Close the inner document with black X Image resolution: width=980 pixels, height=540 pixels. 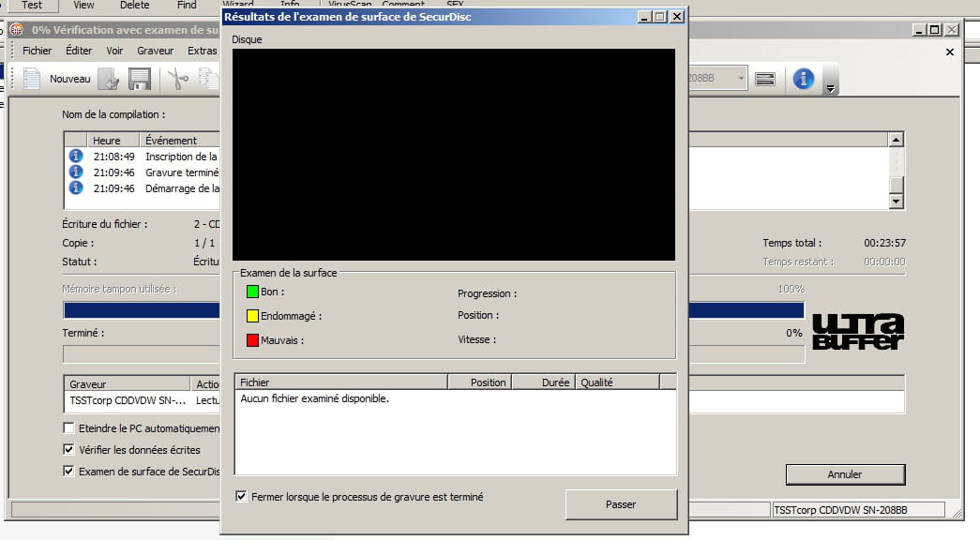(950, 52)
